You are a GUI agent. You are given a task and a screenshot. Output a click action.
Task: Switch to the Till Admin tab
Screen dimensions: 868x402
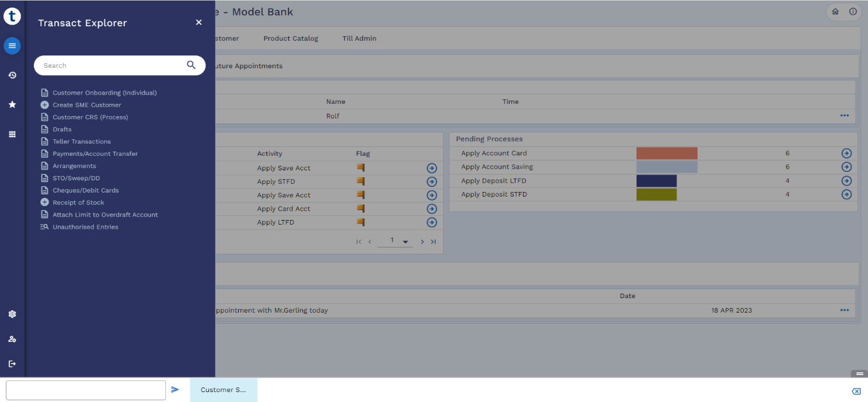pos(359,39)
